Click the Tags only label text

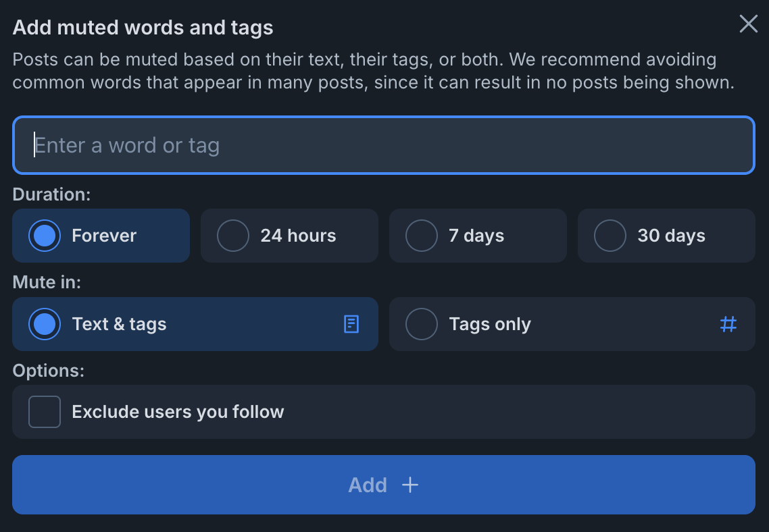(x=490, y=324)
